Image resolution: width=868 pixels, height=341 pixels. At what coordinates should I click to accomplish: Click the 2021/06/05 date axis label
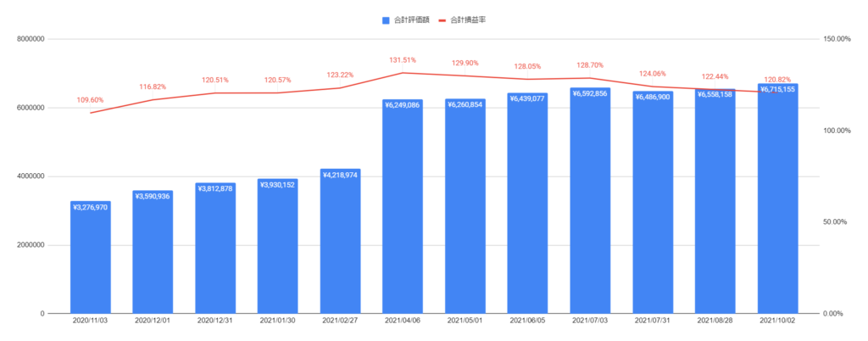[527, 321]
